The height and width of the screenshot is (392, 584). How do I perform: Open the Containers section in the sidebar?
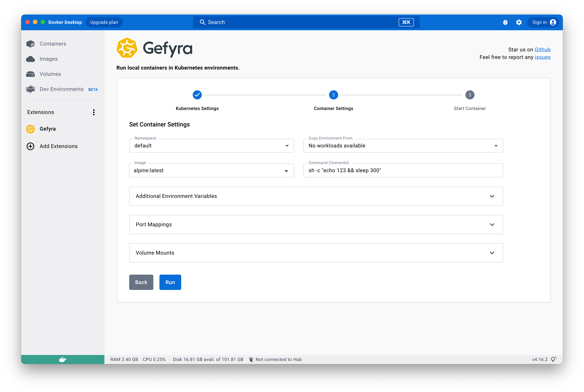[53, 43]
